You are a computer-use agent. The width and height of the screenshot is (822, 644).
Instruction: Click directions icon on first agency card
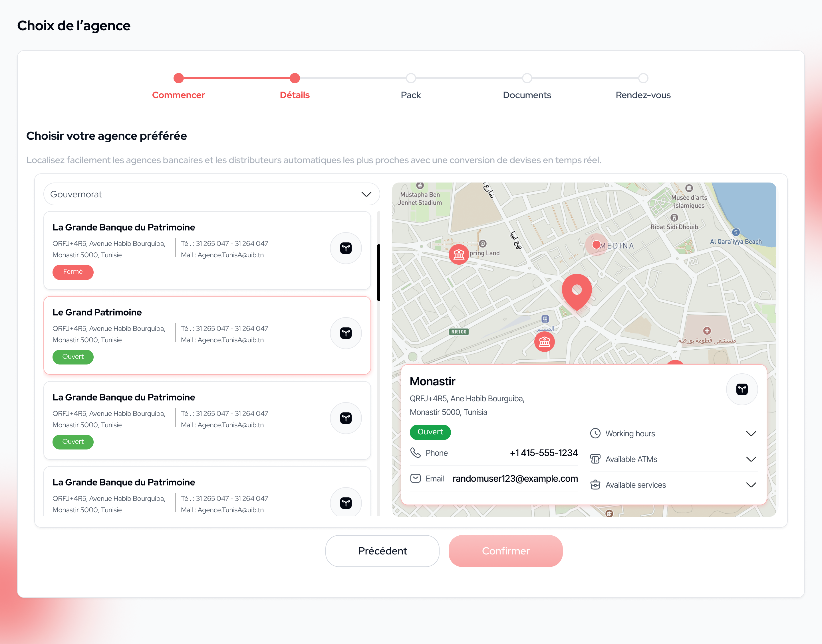tap(346, 248)
